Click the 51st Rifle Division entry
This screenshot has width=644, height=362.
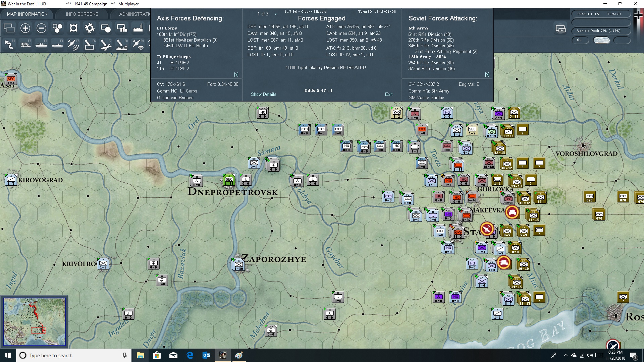(430, 34)
